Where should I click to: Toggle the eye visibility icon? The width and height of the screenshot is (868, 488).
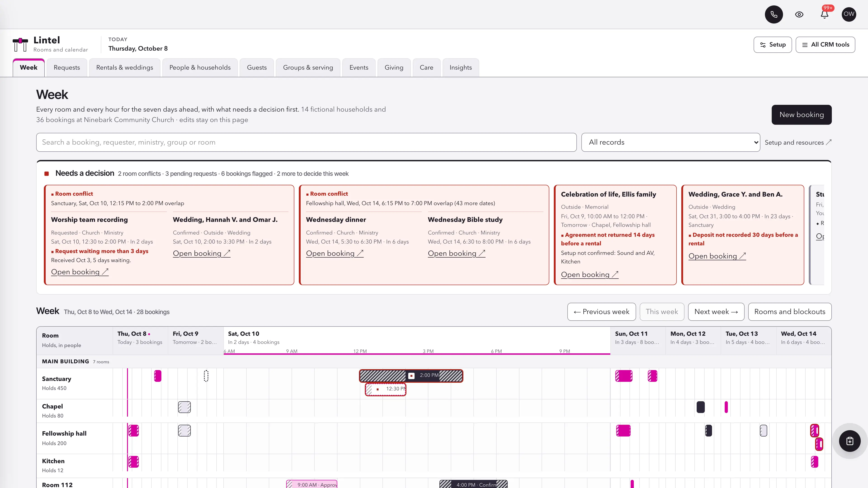point(799,14)
